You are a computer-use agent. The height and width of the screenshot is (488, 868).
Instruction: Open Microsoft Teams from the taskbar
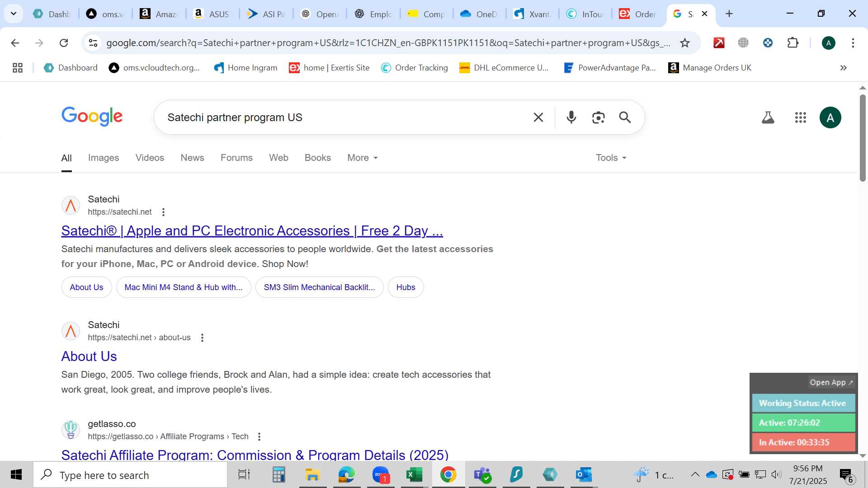coord(482,475)
